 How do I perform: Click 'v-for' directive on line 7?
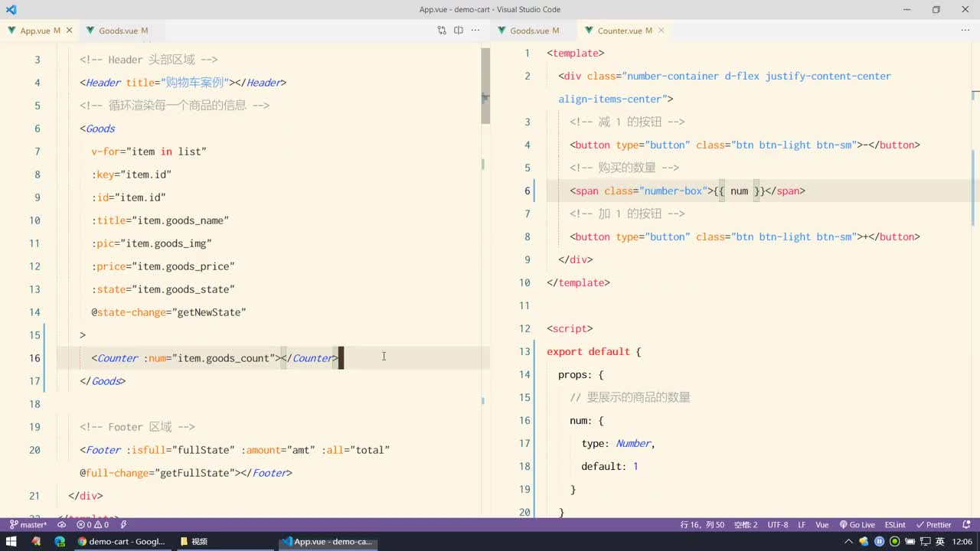(x=106, y=152)
